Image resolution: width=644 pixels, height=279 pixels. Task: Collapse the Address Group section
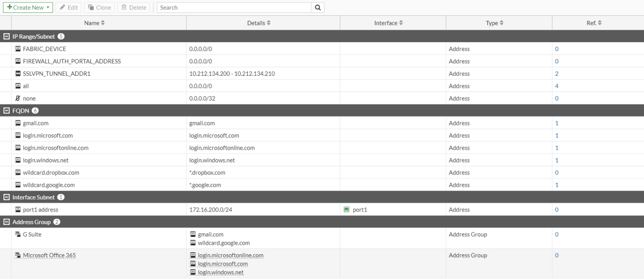6,222
